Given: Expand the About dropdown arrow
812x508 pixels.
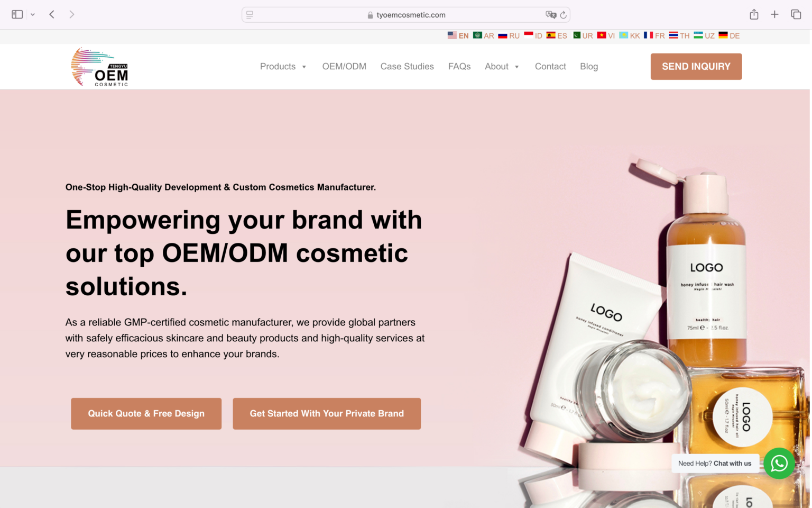Looking at the screenshot, I should coord(516,67).
